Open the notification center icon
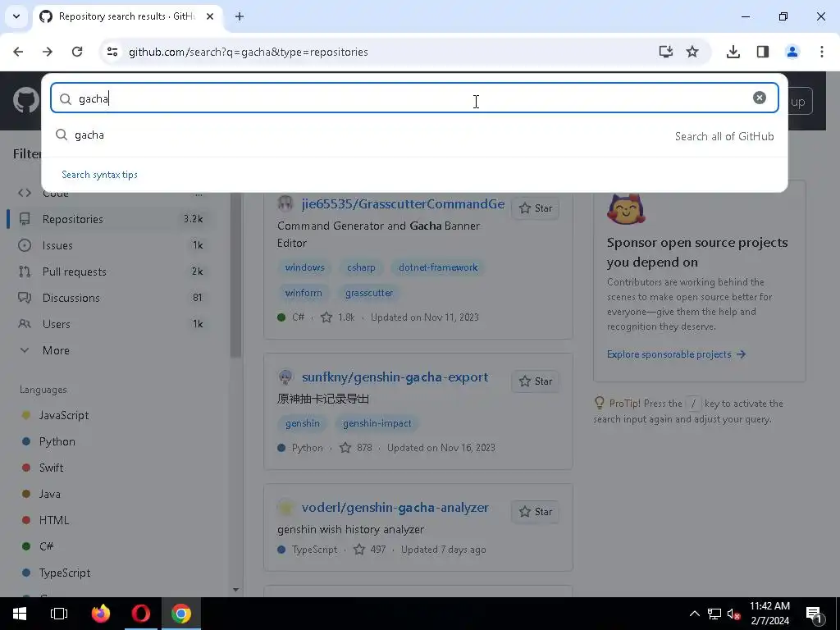This screenshot has width=840, height=630. [x=814, y=614]
